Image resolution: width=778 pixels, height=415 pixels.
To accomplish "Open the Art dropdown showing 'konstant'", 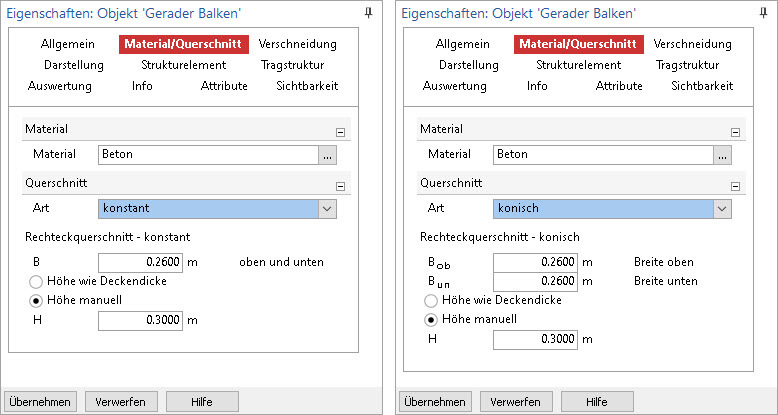I will click(x=217, y=208).
